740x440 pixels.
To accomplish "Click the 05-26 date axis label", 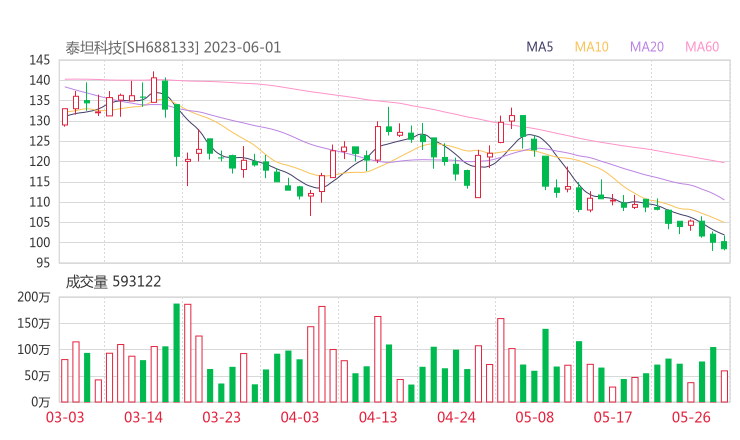I will 691,417.
